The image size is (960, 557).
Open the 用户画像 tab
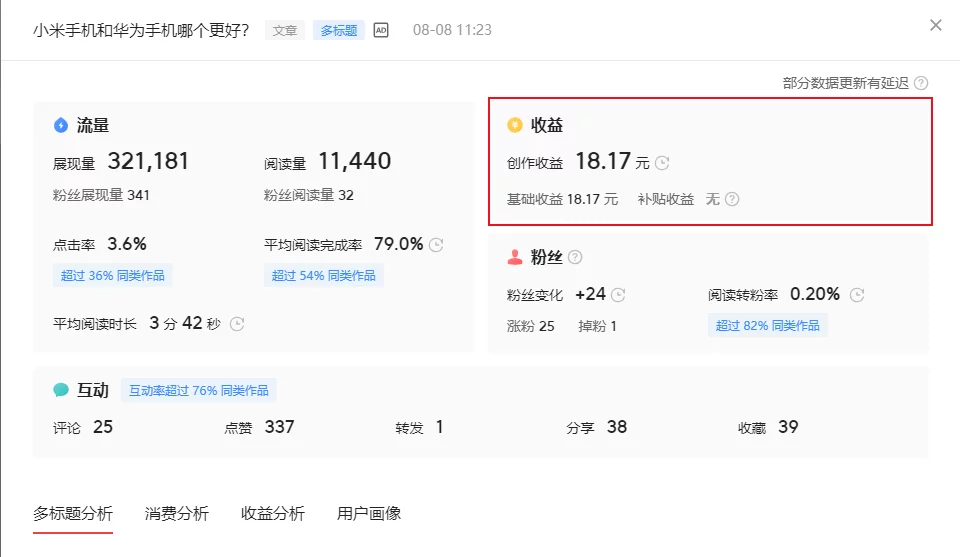click(369, 513)
